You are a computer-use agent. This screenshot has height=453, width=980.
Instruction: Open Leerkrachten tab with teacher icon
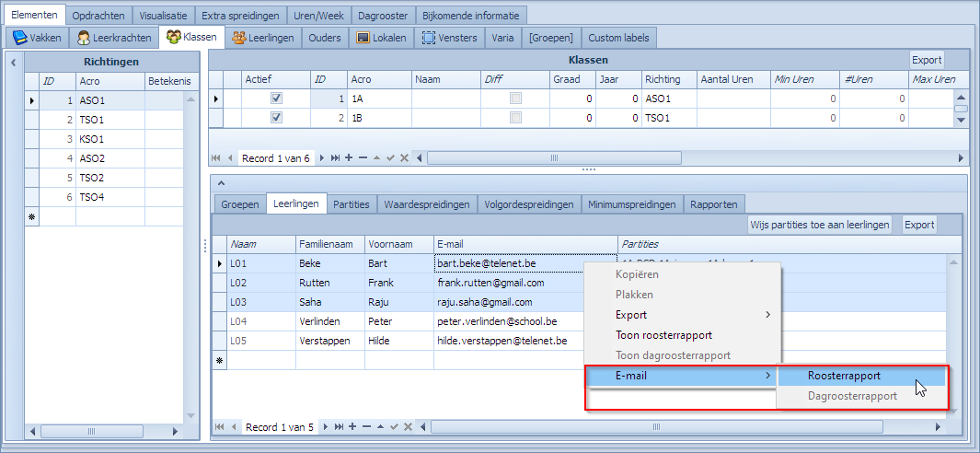coord(114,38)
